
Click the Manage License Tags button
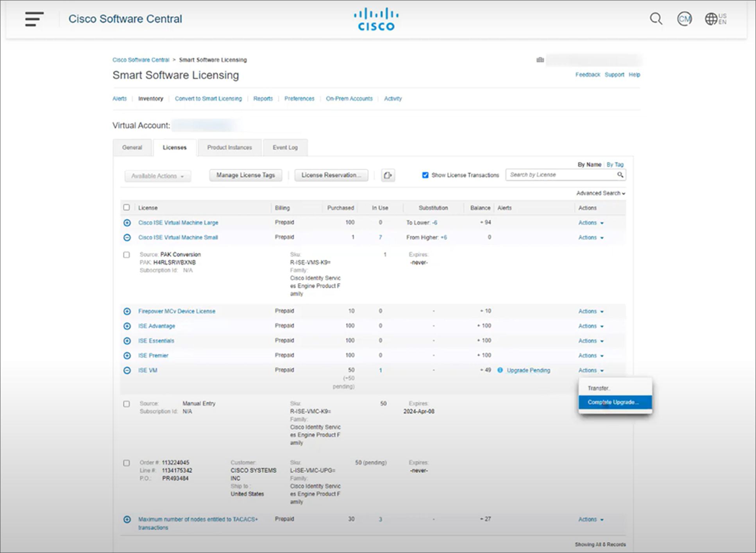245,175
